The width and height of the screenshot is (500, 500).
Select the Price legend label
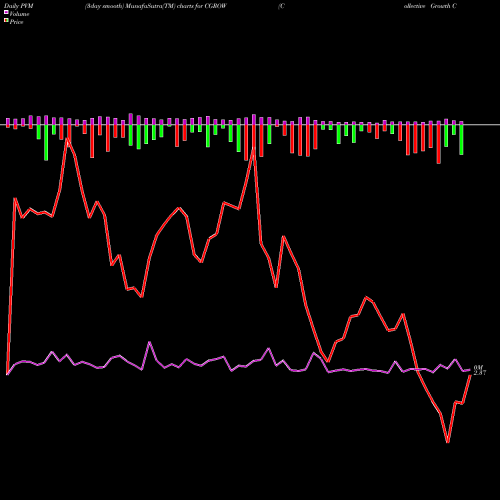click(x=16, y=22)
